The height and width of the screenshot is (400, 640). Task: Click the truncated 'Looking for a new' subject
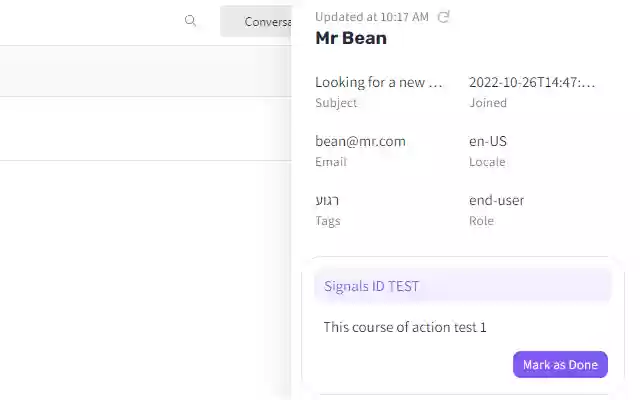pyautogui.click(x=378, y=82)
